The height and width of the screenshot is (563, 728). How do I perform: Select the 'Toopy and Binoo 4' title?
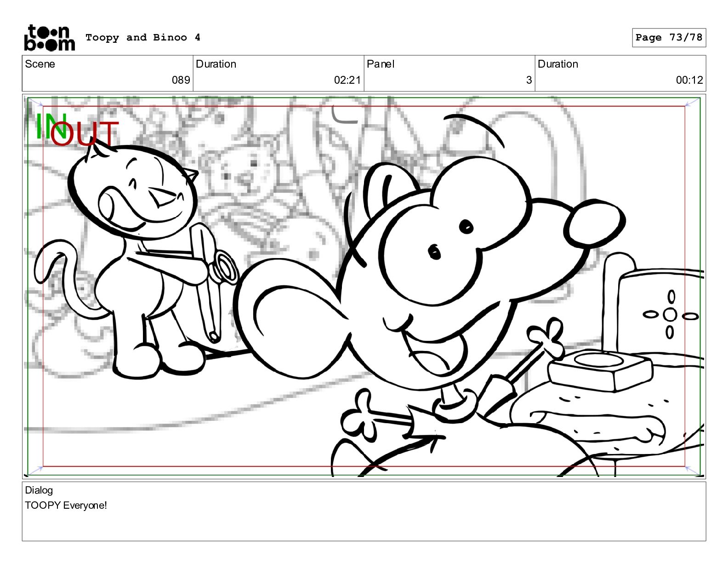143,37
